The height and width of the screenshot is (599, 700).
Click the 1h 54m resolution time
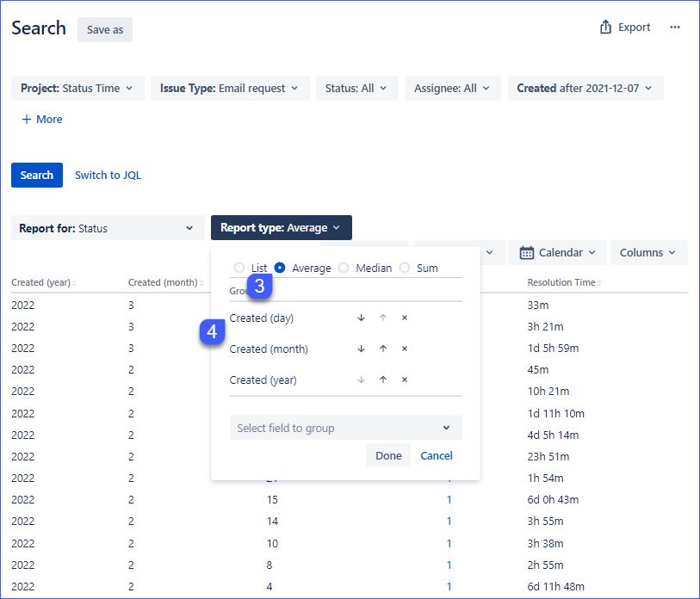tap(545, 478)
